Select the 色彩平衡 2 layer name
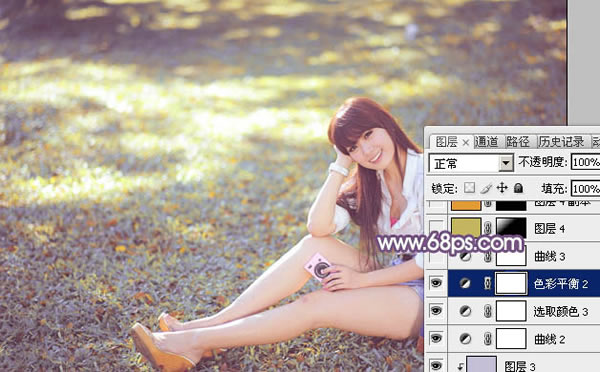 (x=561, y=284)
